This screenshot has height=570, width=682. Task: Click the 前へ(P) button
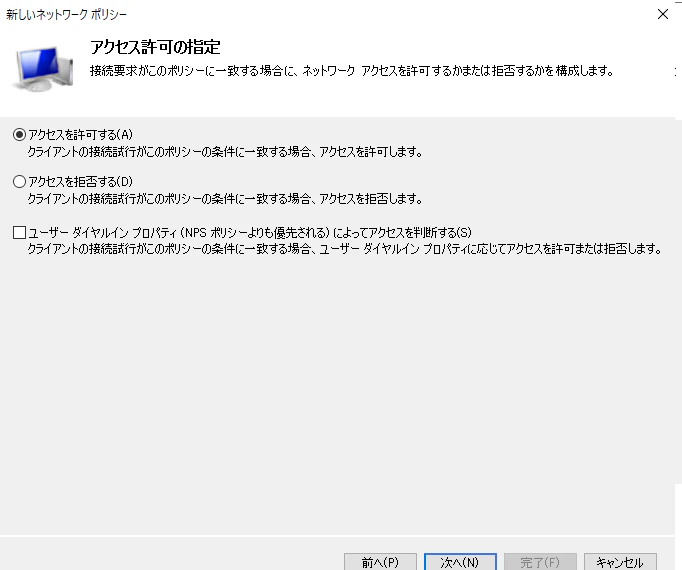pyautogui.click(x=380, y=562)
